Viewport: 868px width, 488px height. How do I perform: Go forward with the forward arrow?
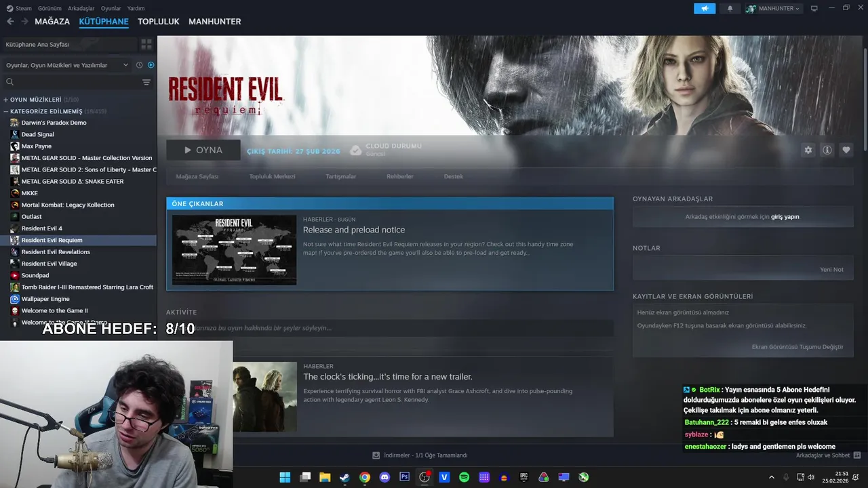point(24,22)
